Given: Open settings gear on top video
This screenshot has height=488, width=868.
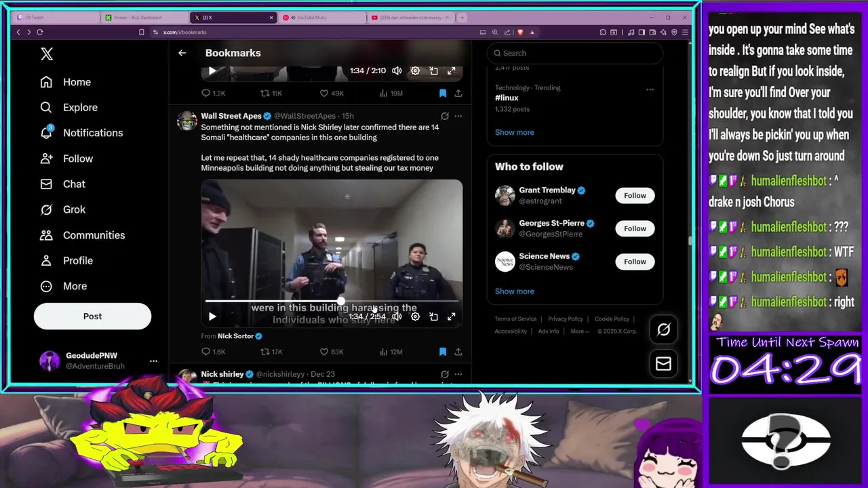Looking at the screenshot, I should [415, 70].
